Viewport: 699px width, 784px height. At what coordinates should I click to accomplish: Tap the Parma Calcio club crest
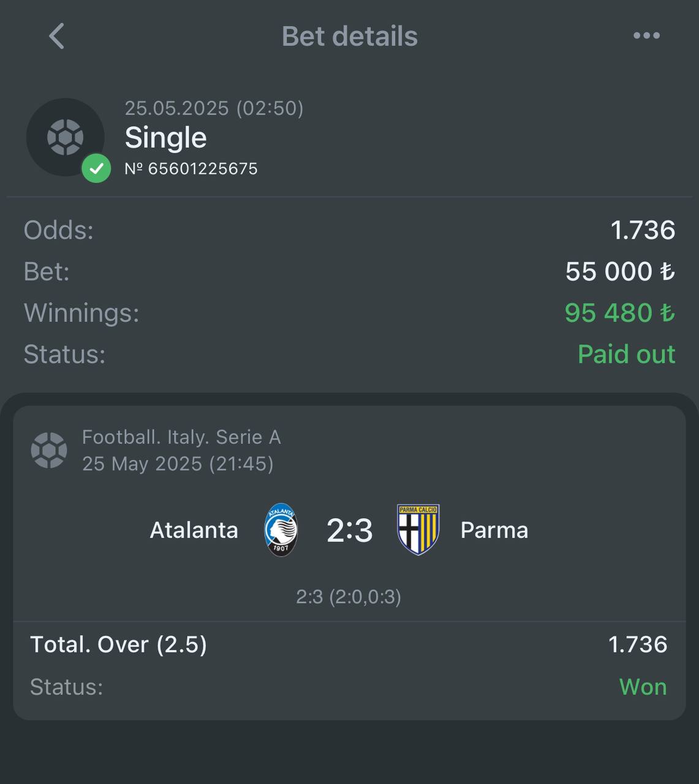418,530
